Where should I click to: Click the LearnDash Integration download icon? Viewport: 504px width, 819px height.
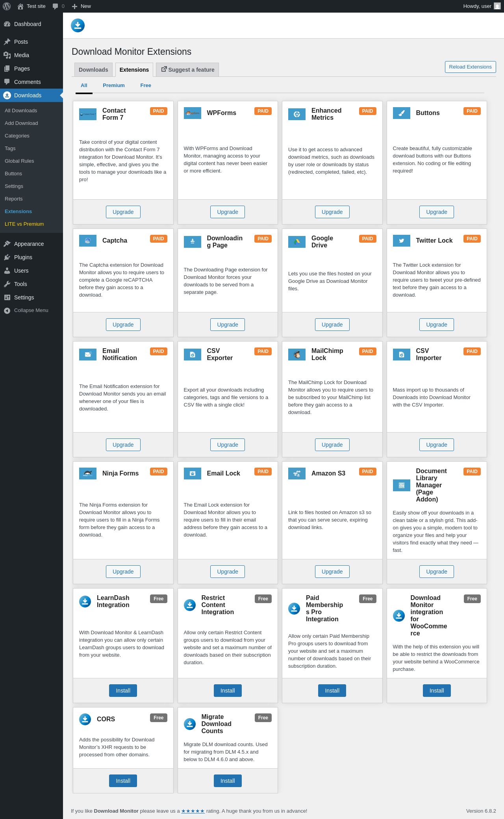tap(85, 602)
